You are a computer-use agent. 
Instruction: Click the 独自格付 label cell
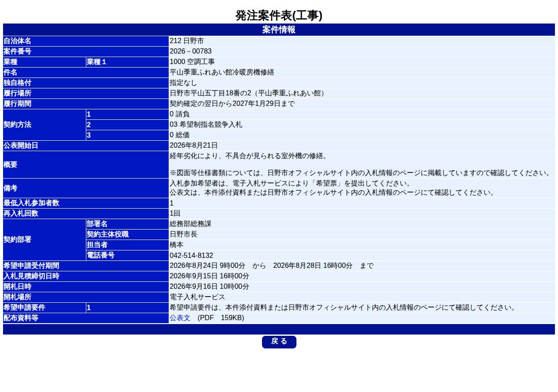point(85,83)
